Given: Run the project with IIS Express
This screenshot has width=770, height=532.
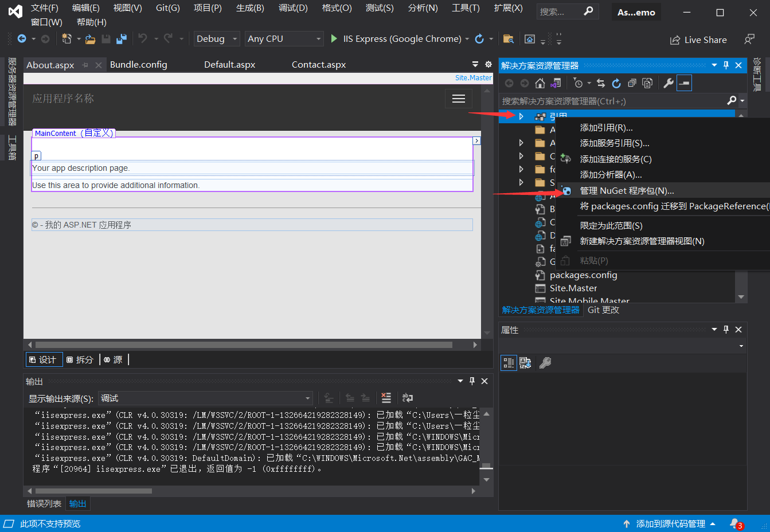Looking at the screenshot, I should pyautogui.click(x=334, y=38).
